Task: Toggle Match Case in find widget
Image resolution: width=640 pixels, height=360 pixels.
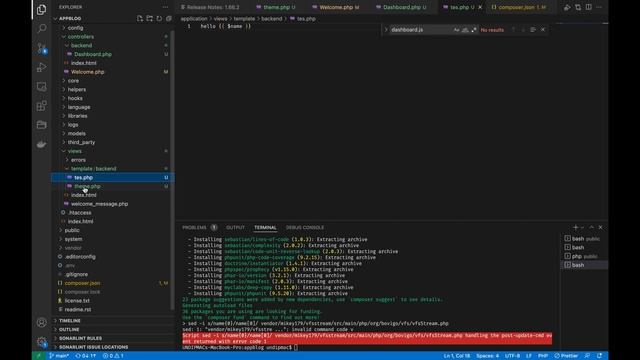Action: point(456,30)
